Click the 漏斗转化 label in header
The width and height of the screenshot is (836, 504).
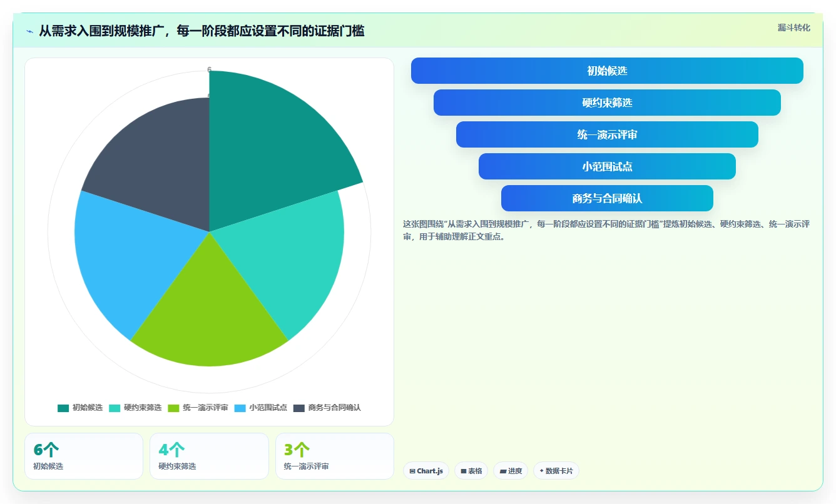point(793,28)
